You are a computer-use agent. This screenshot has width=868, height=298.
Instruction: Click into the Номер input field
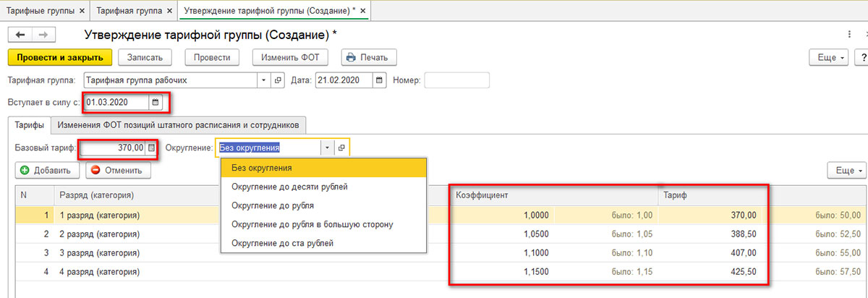456,80
